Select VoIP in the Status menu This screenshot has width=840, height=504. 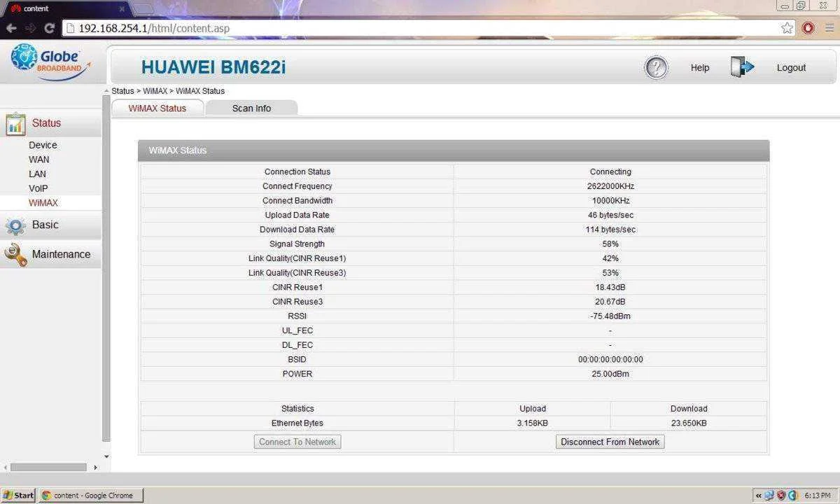click(x=38, y=188)
